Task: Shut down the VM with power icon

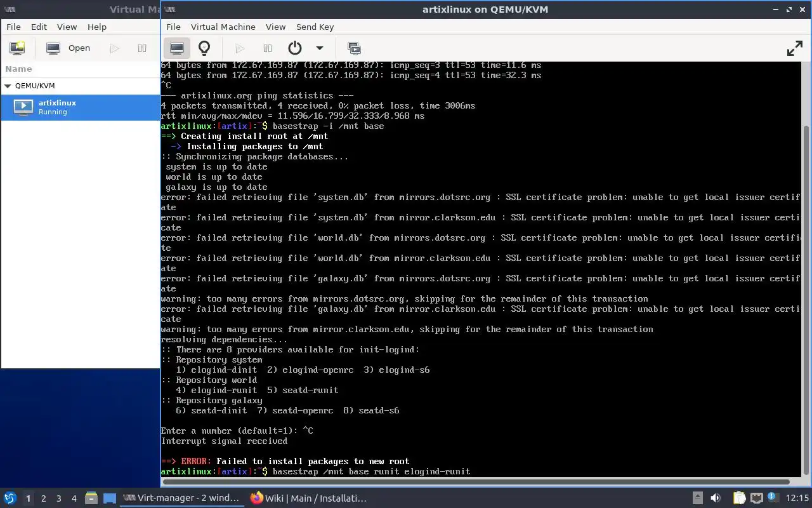Action: [x=294, y=48]
